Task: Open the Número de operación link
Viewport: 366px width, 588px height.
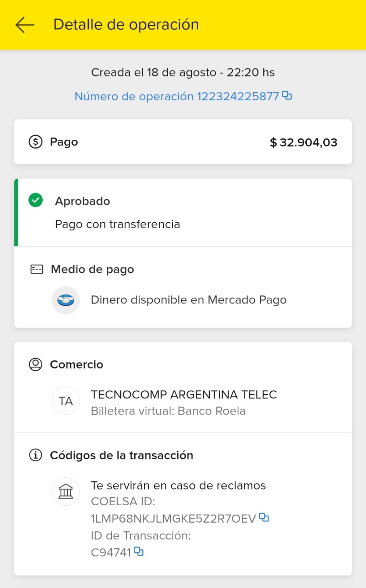Action: (x=177, y=96)
